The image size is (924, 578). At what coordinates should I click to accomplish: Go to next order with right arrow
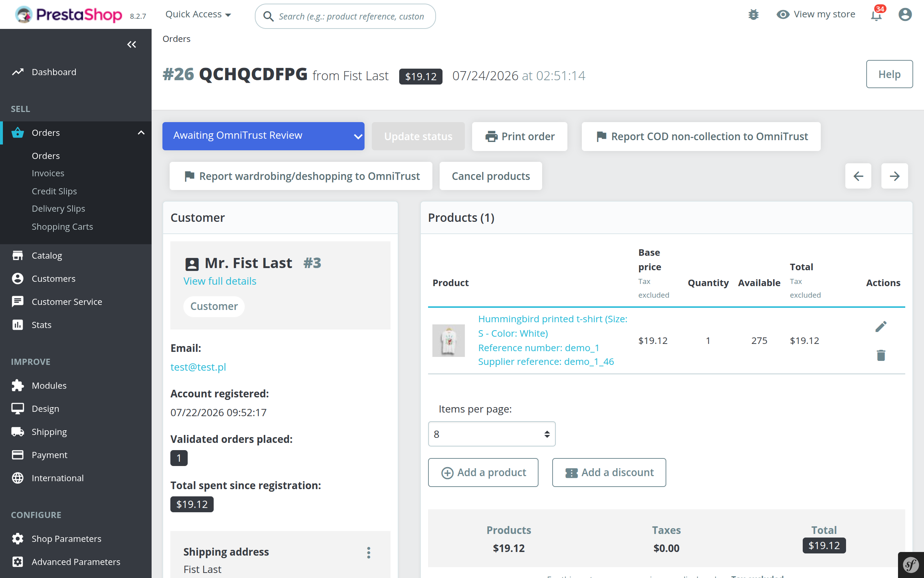coord(894,176)
